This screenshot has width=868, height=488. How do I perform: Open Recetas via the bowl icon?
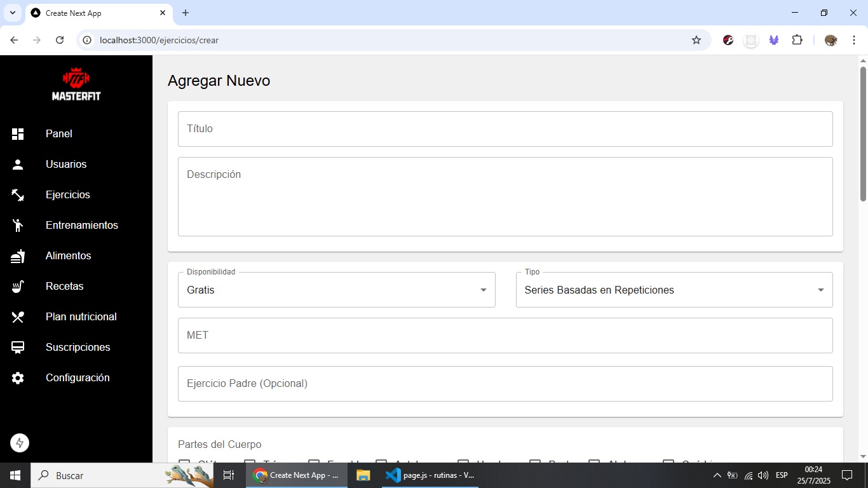[18, 286]
